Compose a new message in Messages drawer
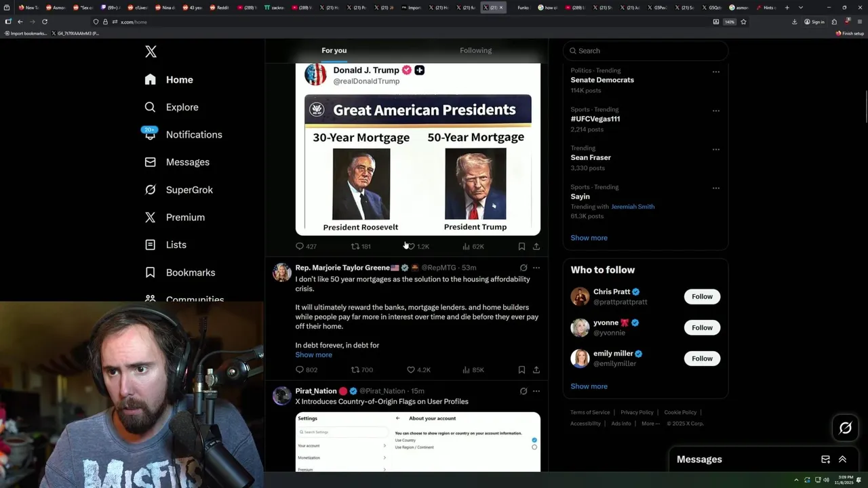 point(825,460)
